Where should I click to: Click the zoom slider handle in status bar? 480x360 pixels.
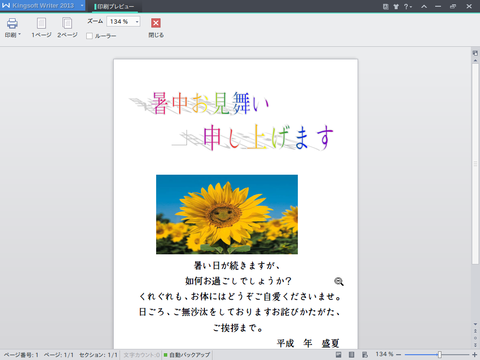[440, 355]
